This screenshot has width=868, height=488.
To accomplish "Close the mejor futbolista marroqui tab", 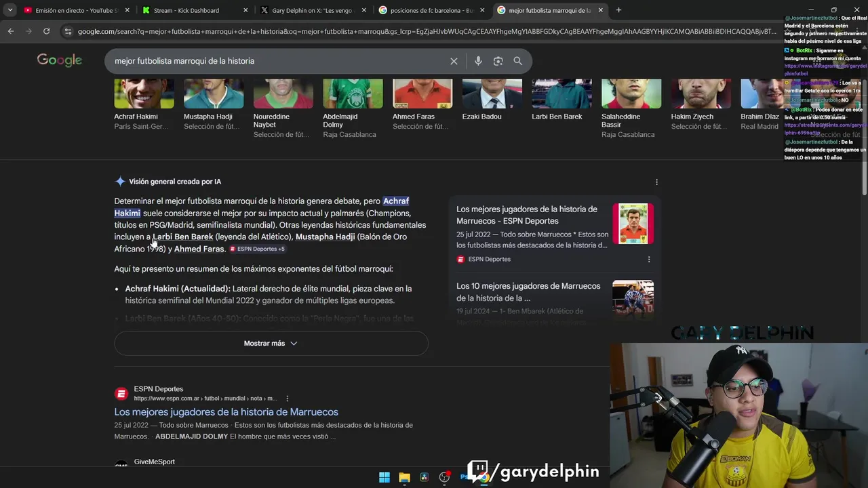I will tap(600, 10).
